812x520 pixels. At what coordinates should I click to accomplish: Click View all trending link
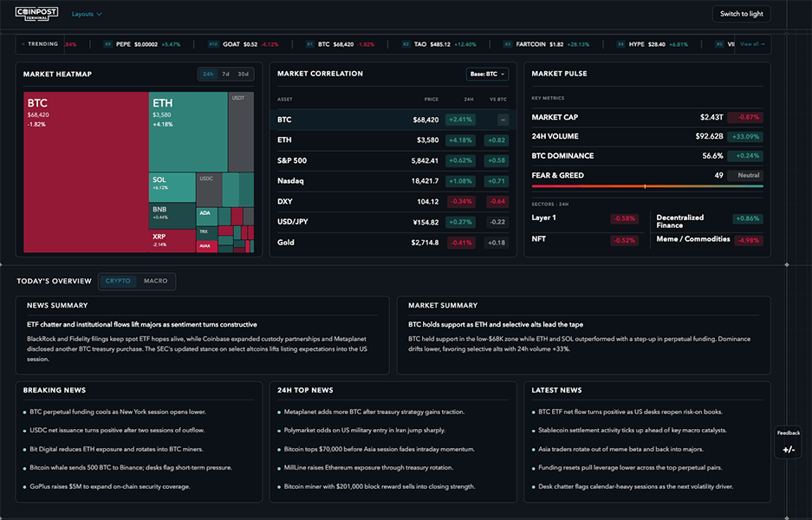pos(752,44)
